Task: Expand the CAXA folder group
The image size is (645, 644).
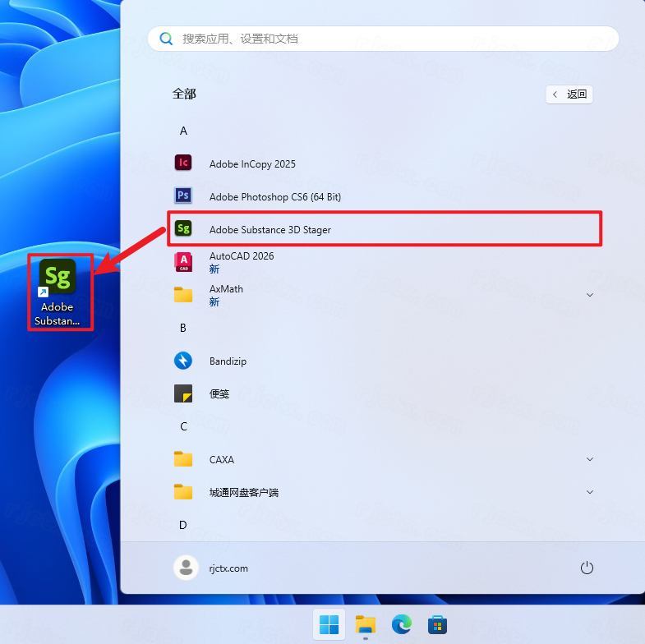Action: (x=589, y=459)
